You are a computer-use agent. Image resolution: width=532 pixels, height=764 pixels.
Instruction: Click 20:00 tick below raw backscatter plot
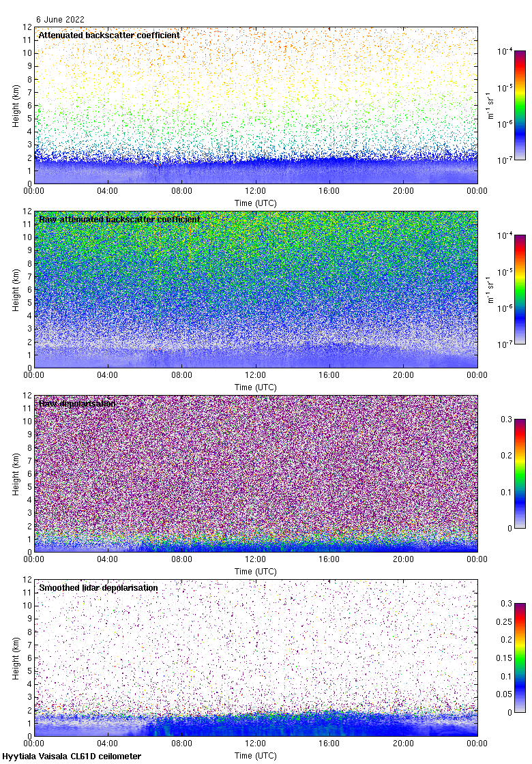(403, 376)
